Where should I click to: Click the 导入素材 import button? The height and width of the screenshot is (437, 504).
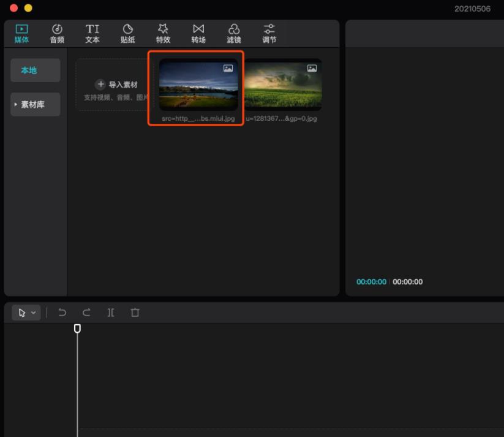116,85
